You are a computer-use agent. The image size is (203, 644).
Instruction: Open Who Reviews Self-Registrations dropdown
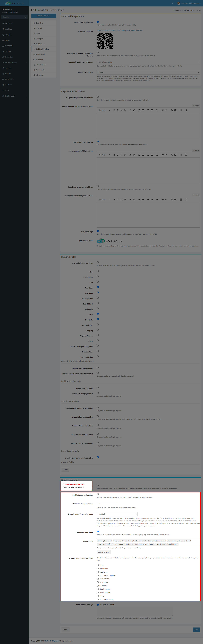coord(148,62)
